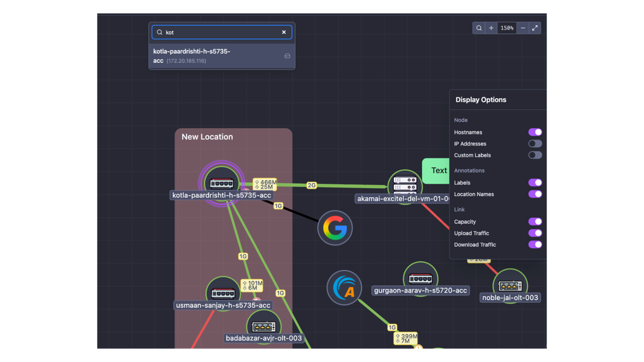Screen dimensions: 644x362
Task: Click the badabazar-avjr-olt-003 hostname label
Action: coord(264,338)
